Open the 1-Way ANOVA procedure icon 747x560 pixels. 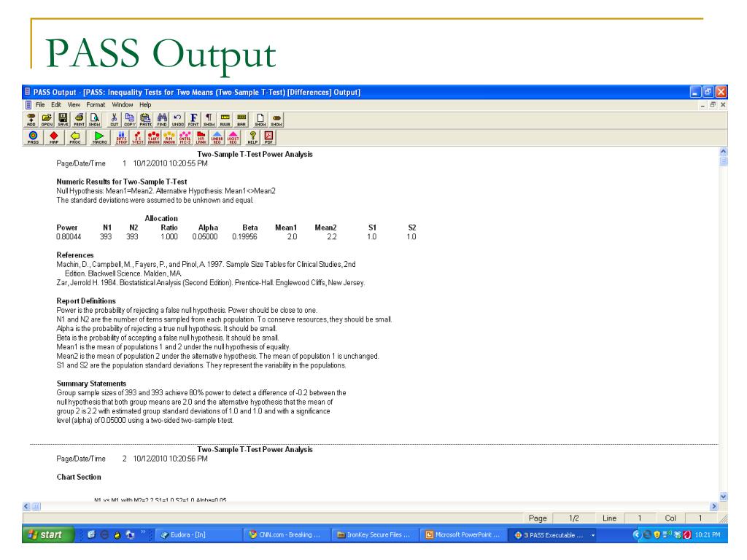pyautogui.click(x=153, y=137)
